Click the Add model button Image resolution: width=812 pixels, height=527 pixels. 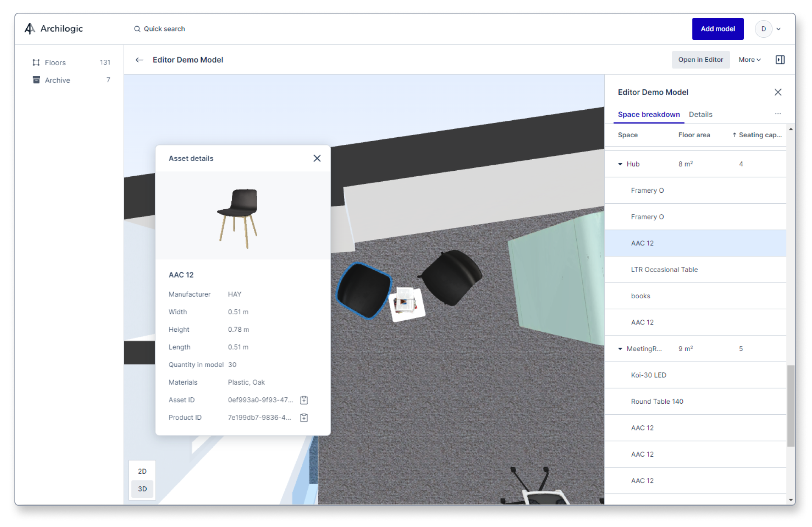pyautogui.click(x=717, y=29)
